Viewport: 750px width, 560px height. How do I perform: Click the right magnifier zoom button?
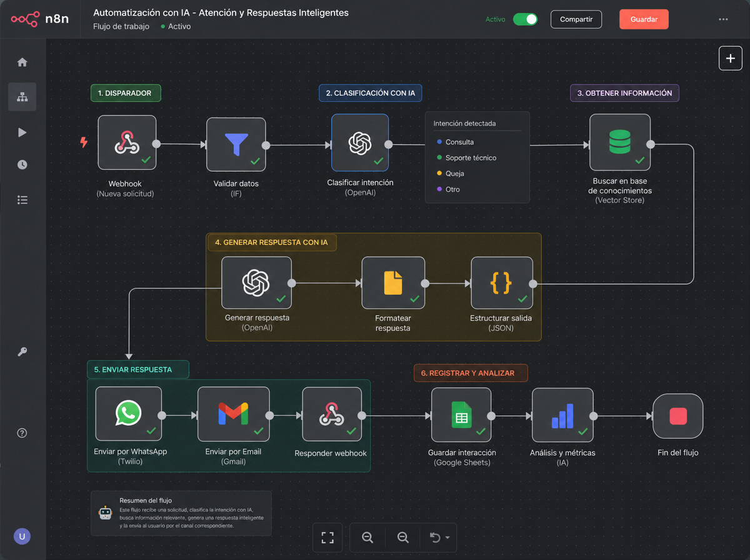click(x=403, y=537)
